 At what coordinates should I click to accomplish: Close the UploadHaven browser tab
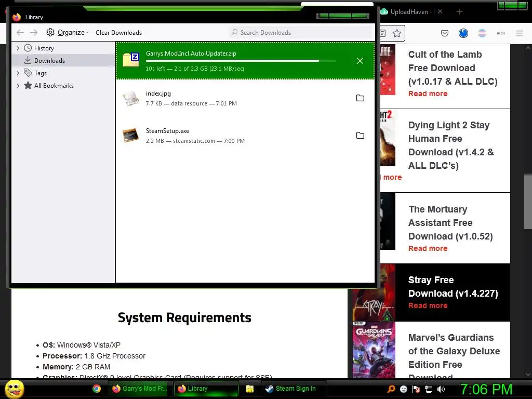point(440,12)
